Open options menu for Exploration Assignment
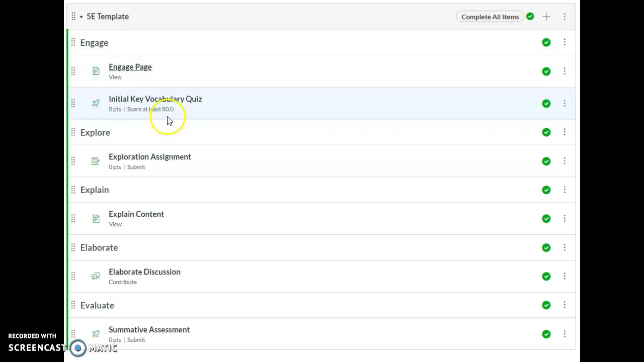 [565, 161]
